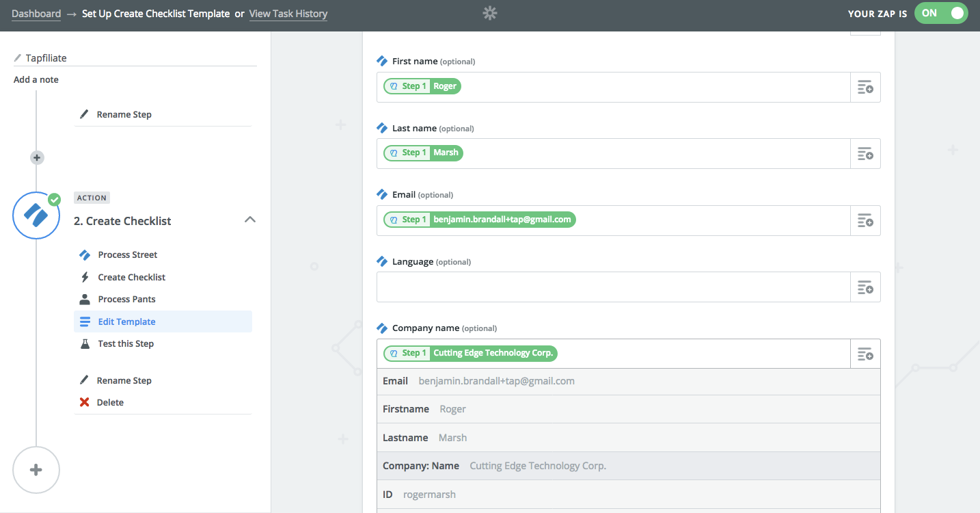The width and height of the screenshot is (980, 513).
Task: Collapse the Create Checklist step chevron
Action: [250, 220]
